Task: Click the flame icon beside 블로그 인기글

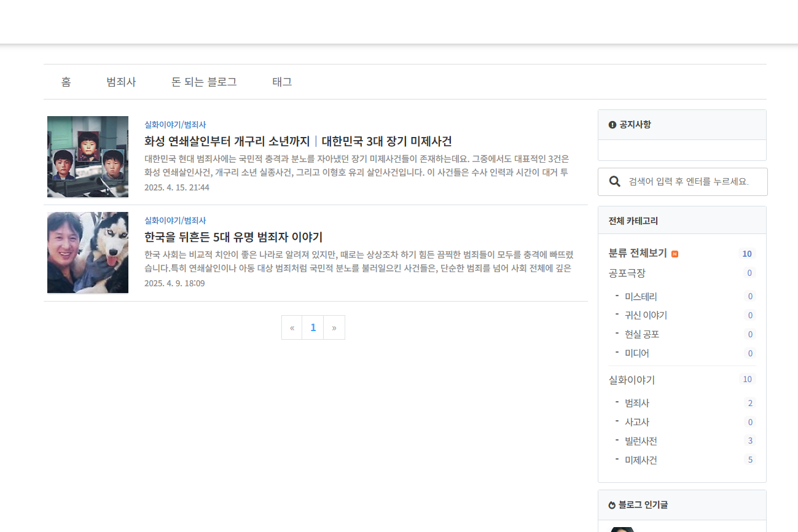Action: point(612,505)
